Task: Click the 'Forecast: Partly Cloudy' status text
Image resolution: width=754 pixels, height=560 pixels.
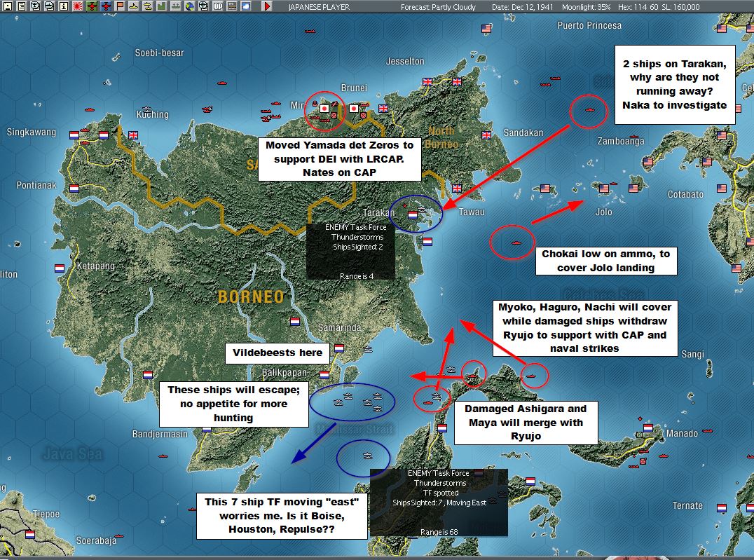Action: click(x=438, y=7)
